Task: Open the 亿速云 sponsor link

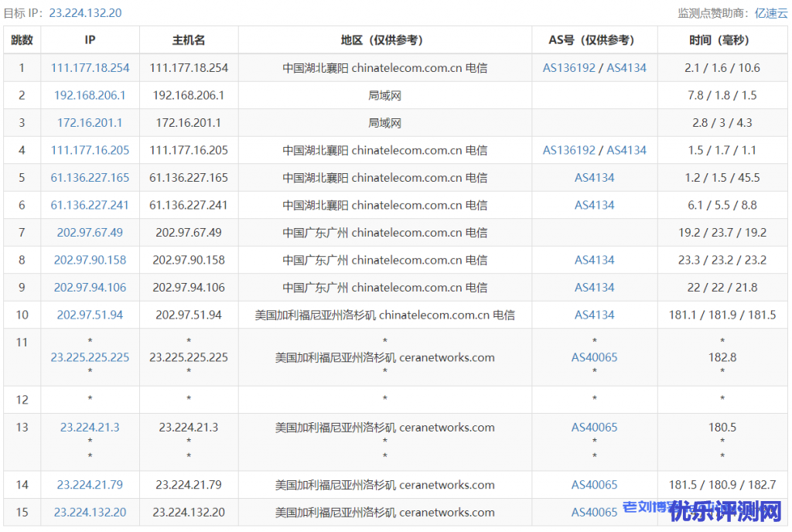Action: point(771,13)
